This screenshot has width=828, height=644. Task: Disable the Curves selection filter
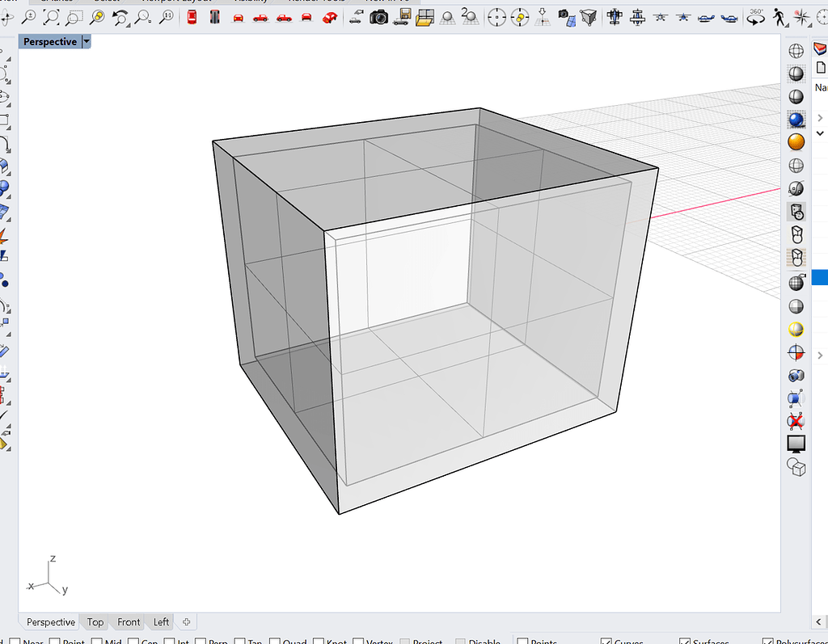(605, 640)
